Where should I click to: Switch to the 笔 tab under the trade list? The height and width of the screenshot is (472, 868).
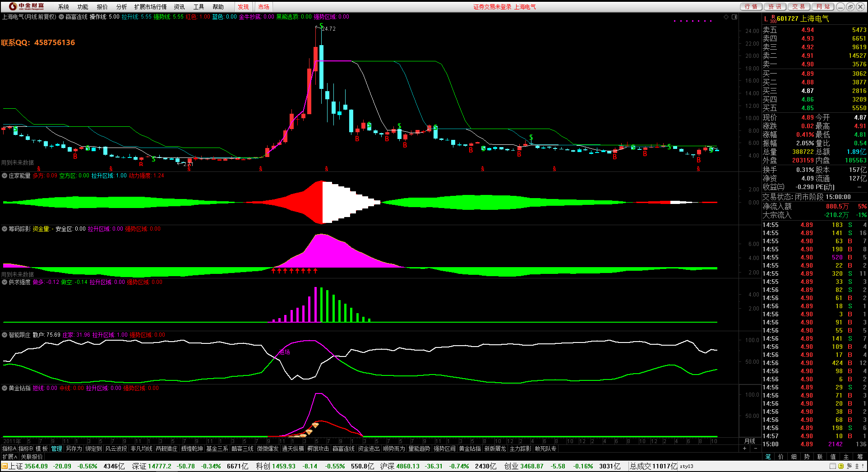[x=768, y=457]
